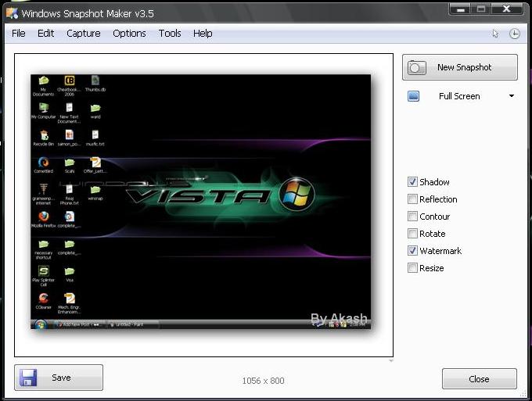This screenshot has height=401, width=532.
Task: Click the clock timer icon in the menu bar
Action: [x=514, y=34]
